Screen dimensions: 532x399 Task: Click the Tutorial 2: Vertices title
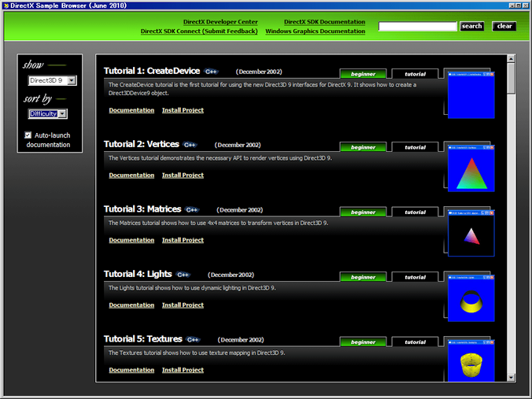pos(142,144)
